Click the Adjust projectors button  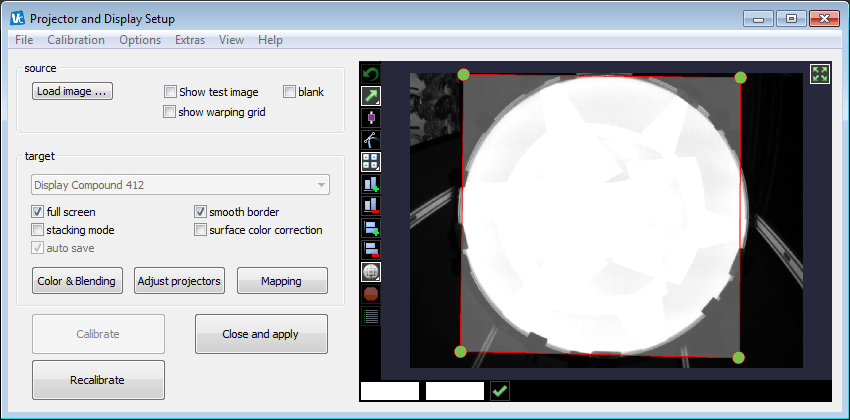click(x=179, y=281)
